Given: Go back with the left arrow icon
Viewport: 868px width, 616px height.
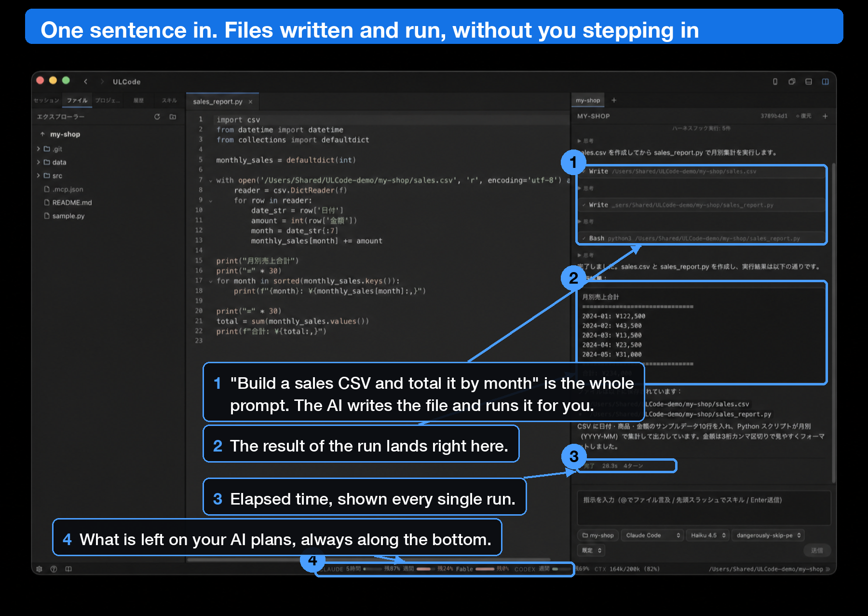Looking at the screenshot, I should (x=86, y=82).
